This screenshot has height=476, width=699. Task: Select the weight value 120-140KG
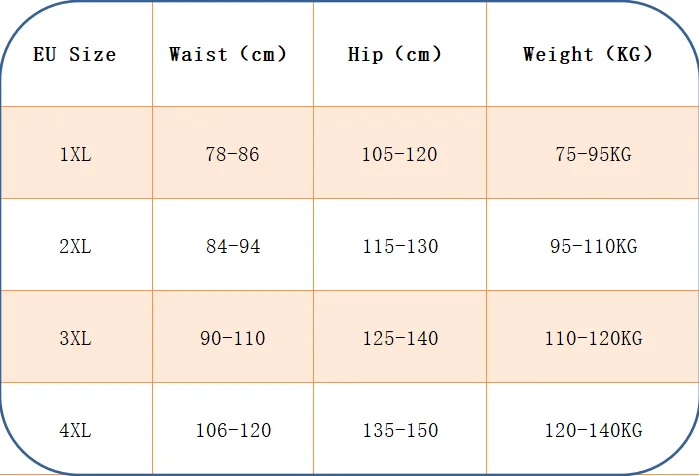594,431
